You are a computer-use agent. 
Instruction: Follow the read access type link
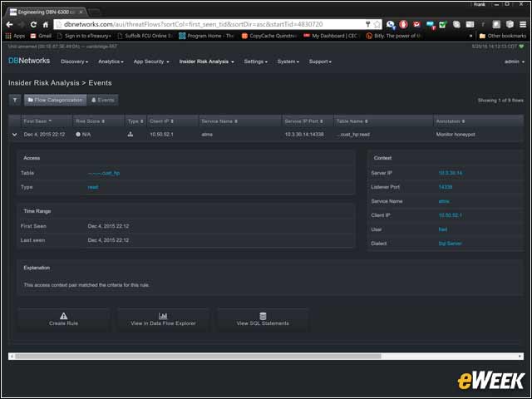(93, 187)
